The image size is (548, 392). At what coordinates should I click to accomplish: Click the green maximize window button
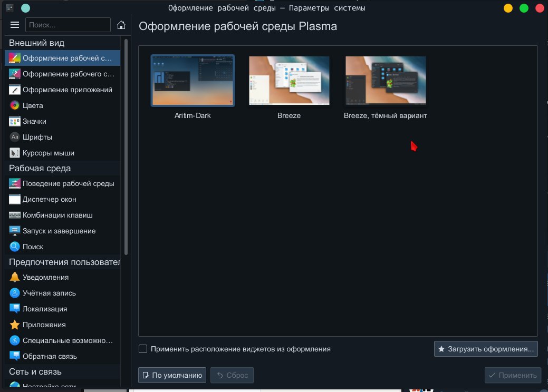(x=524, y=8)
